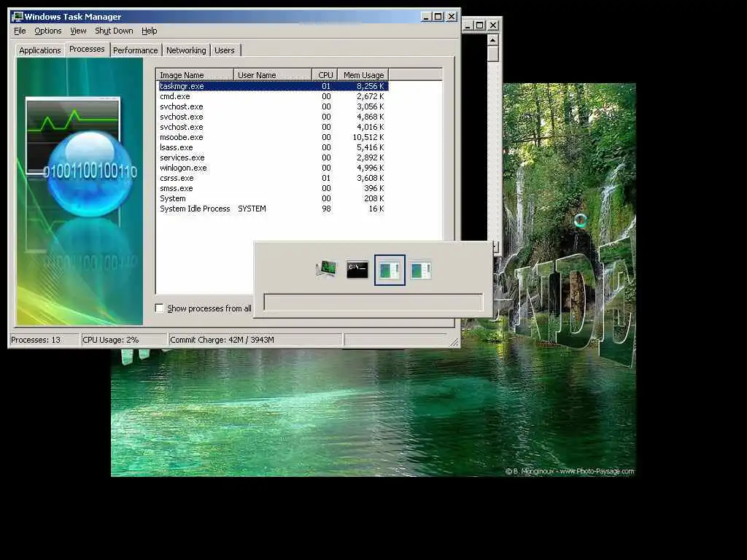Select the cmd.exe process
Viewport: 747px width, 560px height.
tap(273, 96)
